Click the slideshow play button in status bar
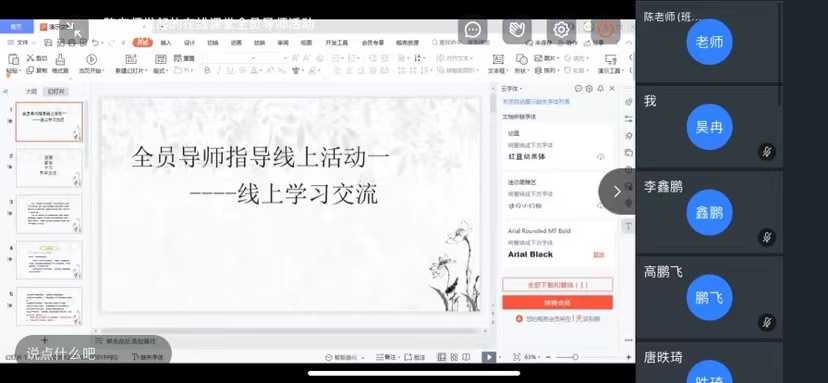Viewport: 828px width, 383px height. (x=489, y=357)
